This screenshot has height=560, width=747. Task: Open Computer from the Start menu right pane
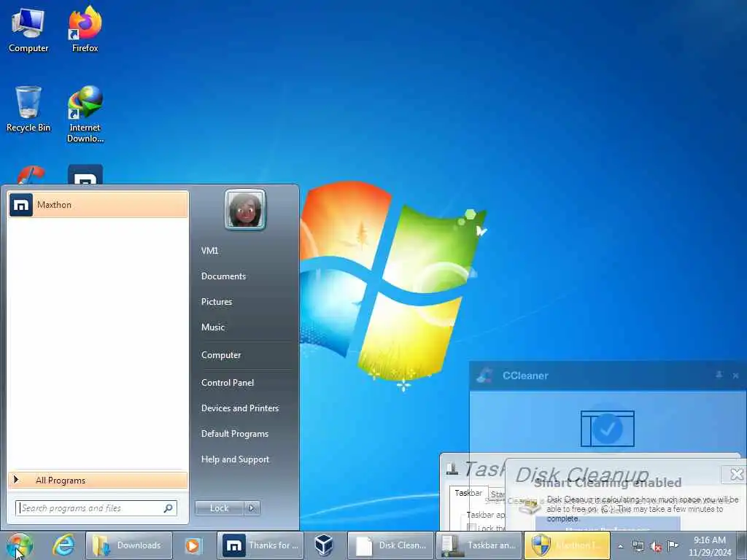(x=221, y=355)
